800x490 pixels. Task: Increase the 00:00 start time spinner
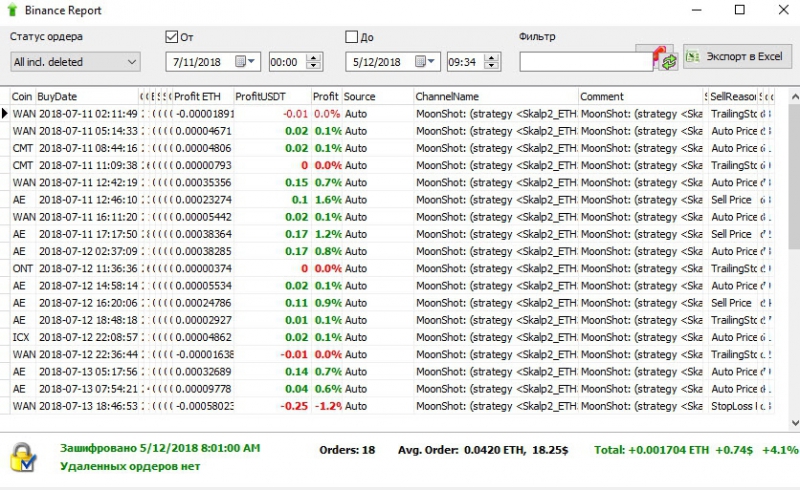pyautogui.click(x=314, y=58)
